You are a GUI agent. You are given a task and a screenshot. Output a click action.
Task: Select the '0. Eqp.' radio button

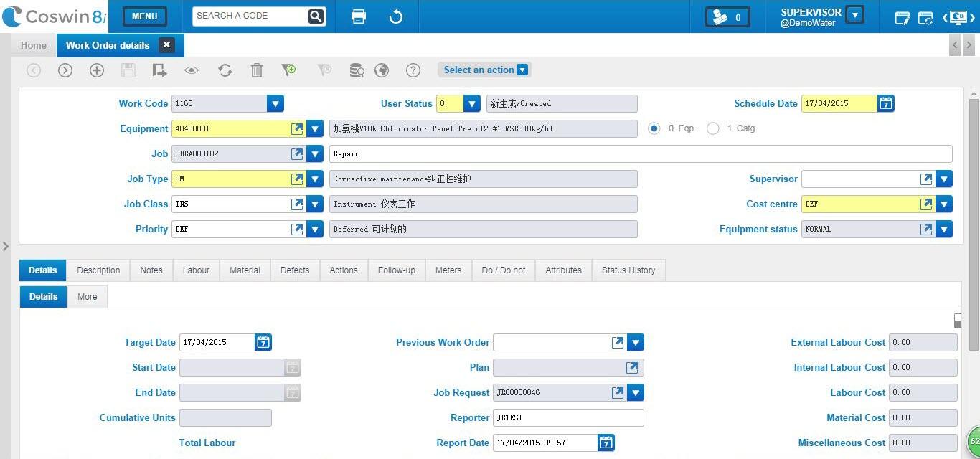654,128
